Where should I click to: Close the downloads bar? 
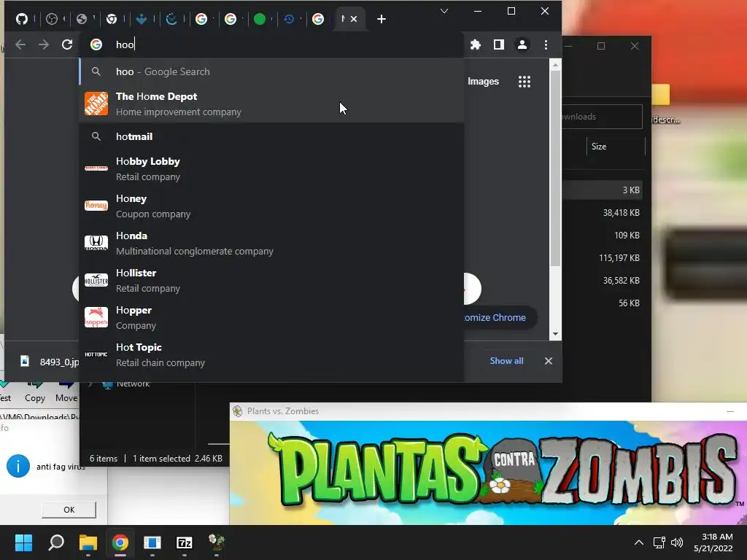click(549, 361)
